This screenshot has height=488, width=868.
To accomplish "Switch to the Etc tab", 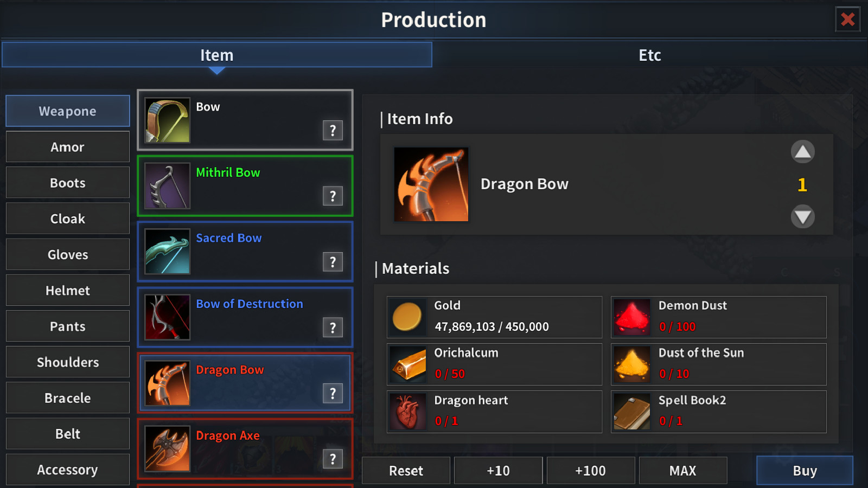I will click(650, 55).
